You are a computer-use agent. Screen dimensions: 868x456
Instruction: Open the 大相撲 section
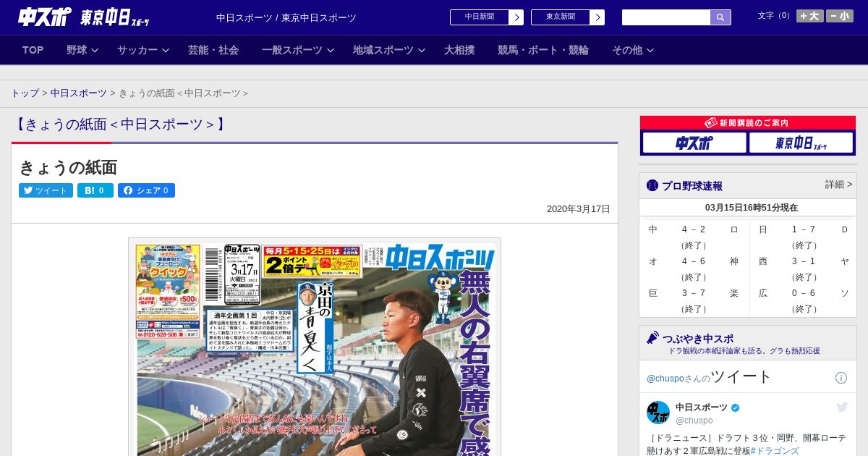tap(459, 50)
